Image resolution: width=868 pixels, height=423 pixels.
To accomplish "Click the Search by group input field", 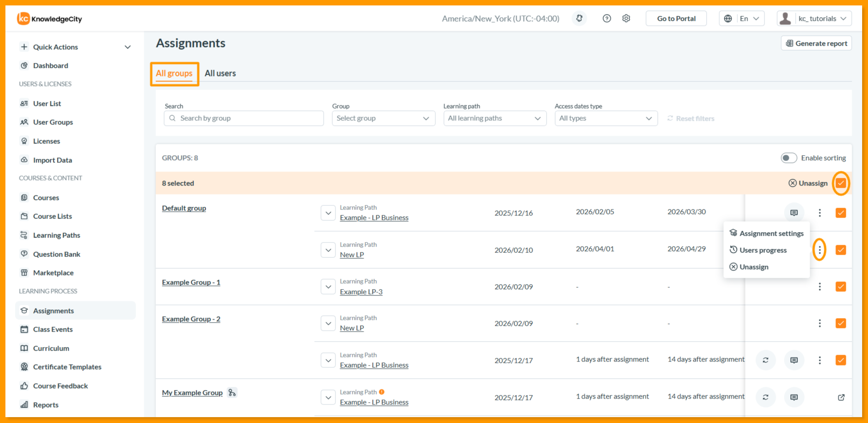I will [244, 119].
